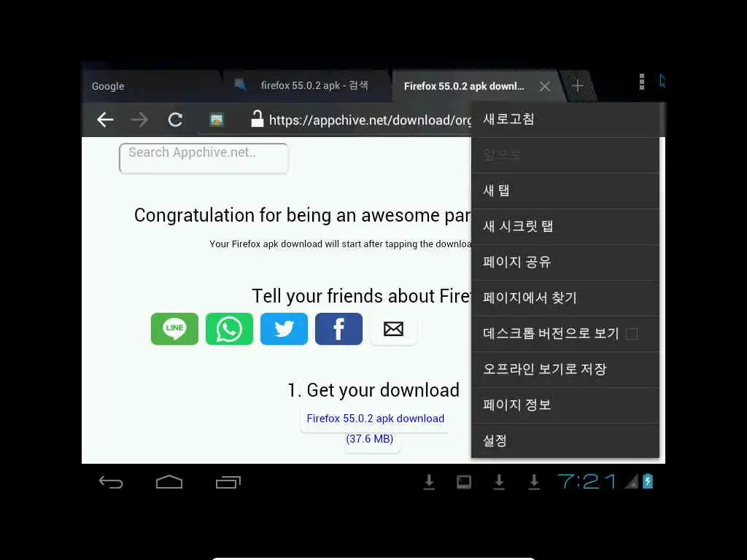Click Firefox 55.0.2 apk download link
This screenshot has width=747, height=560.
coord(375,419)
